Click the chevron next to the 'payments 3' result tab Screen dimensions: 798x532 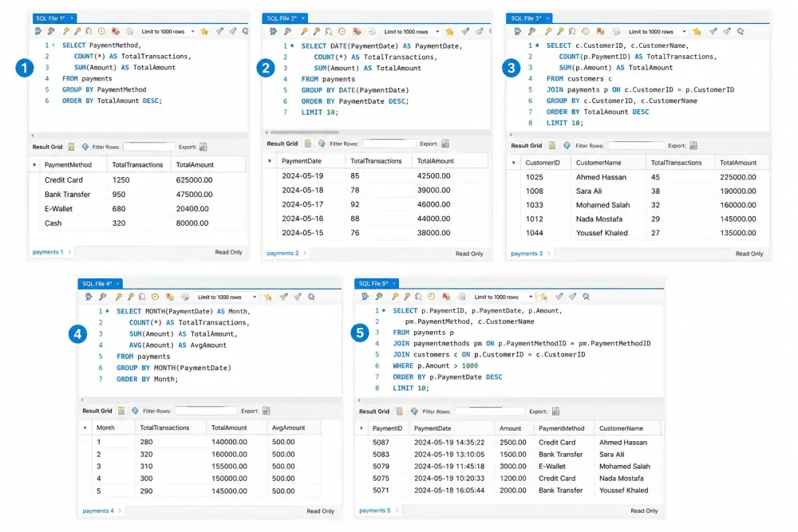tap(549, 254)
